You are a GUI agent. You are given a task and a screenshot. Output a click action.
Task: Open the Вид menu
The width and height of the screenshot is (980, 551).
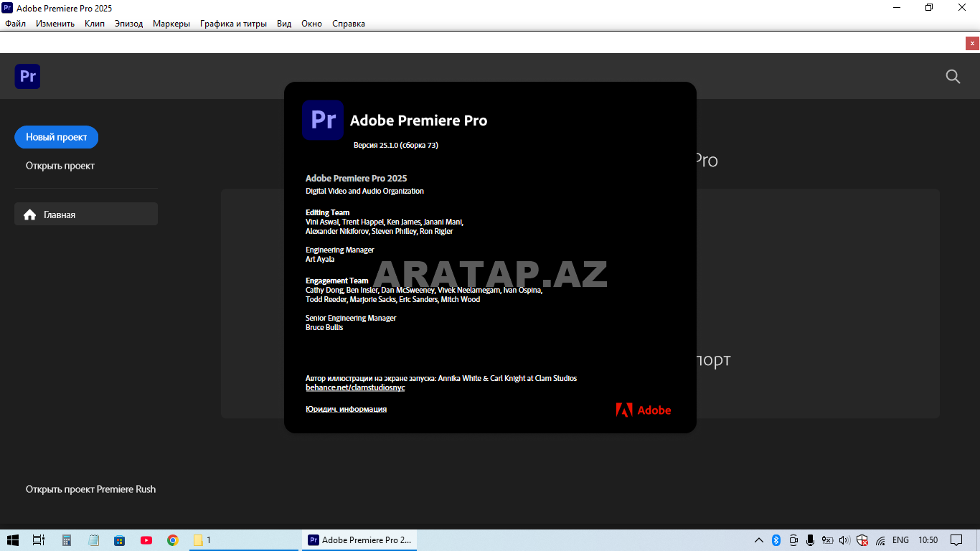tap(284, 24)
